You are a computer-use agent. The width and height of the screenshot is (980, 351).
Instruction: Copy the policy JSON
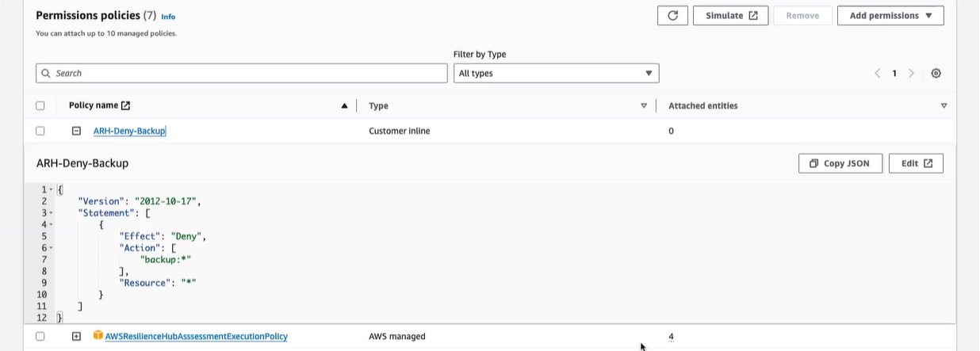(840, 163)
